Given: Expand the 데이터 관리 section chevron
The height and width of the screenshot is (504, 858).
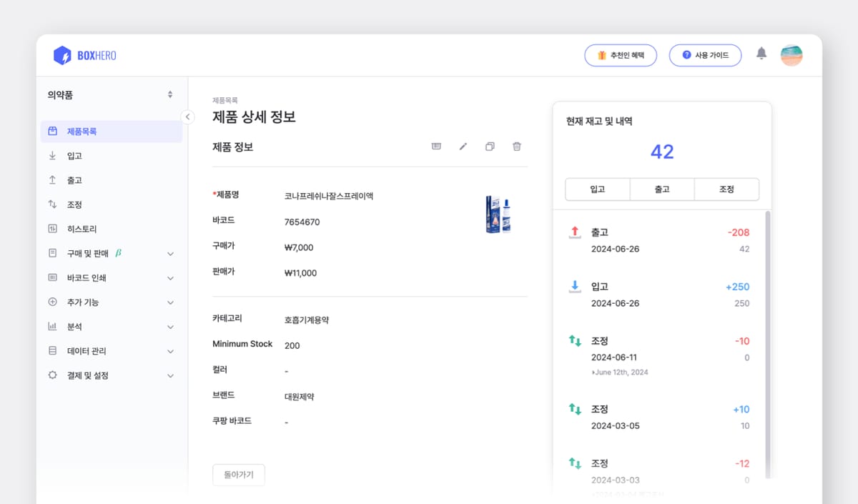Looking at the screenshot, I should [169, 350].
